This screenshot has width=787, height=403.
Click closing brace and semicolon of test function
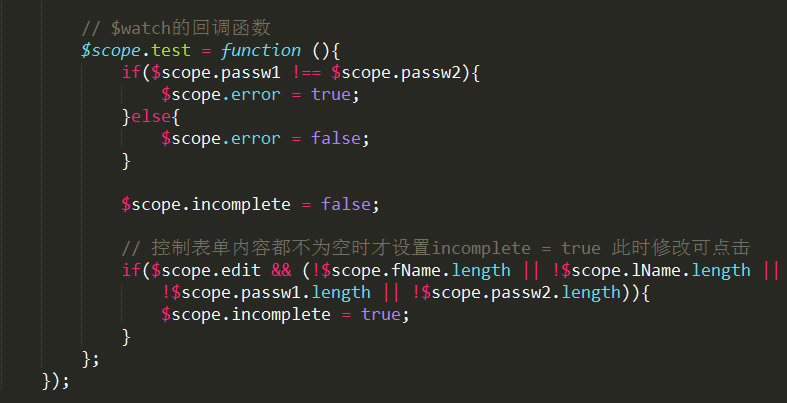(x=90, y=359)
